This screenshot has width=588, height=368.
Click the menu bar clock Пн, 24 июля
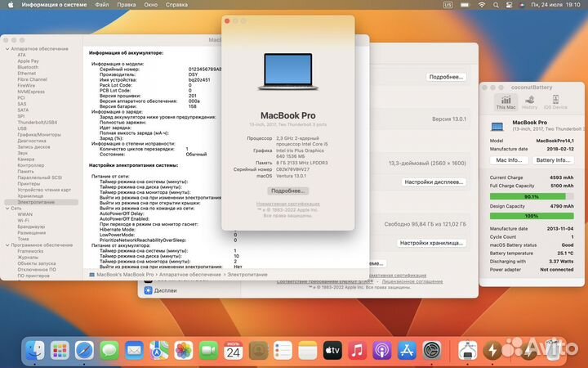pos(556,5)
